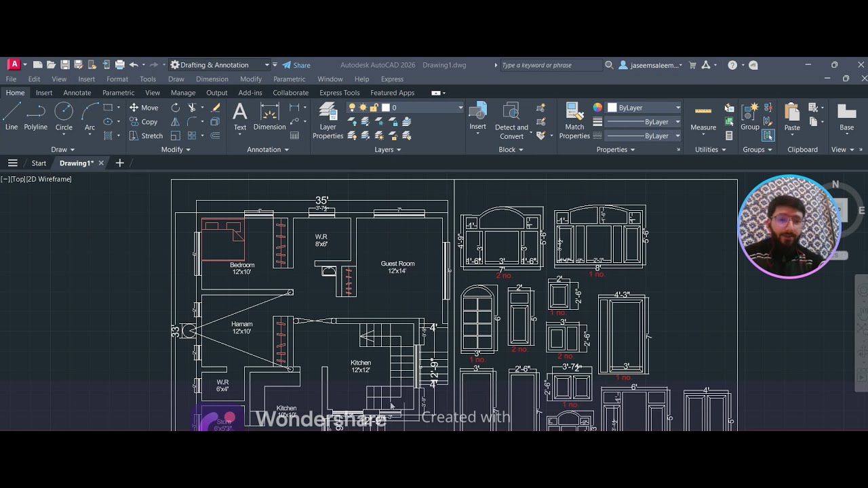Click the white layer 0 color swatch
The height and width of the screenshot is (488, 868).
385,108
